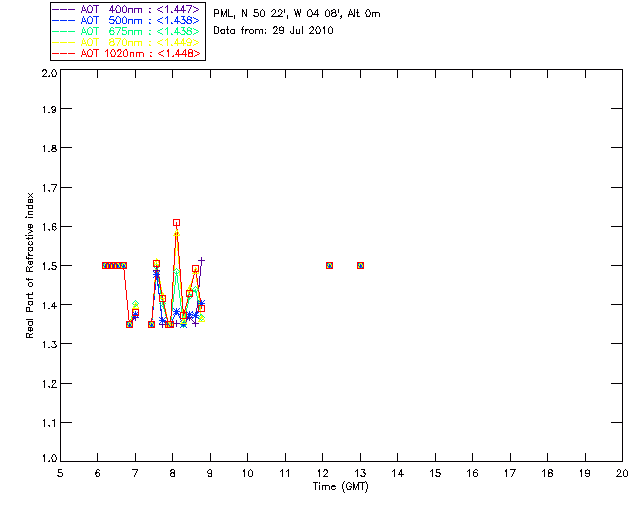
Task: Click the y-axis tick label 1.3
Action: tap(49, 344)
